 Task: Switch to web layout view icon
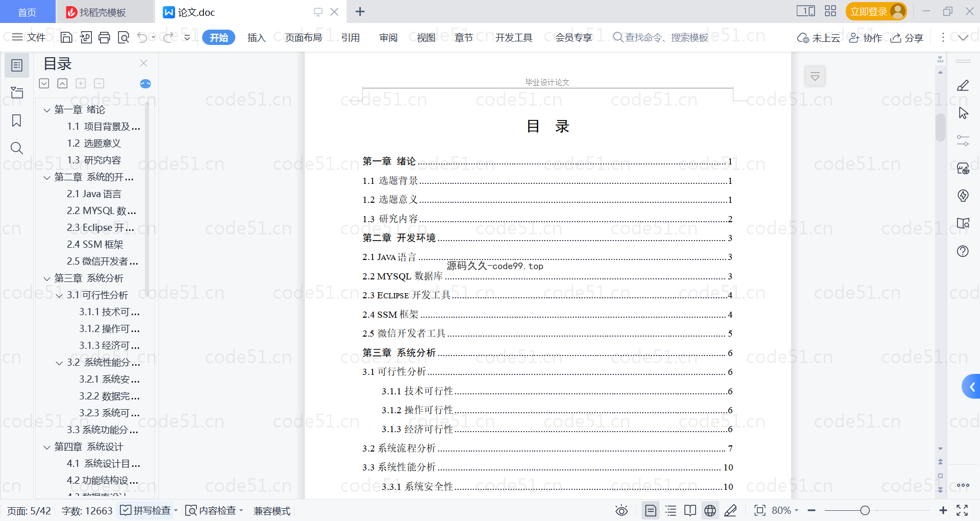[x=710, y=510]
